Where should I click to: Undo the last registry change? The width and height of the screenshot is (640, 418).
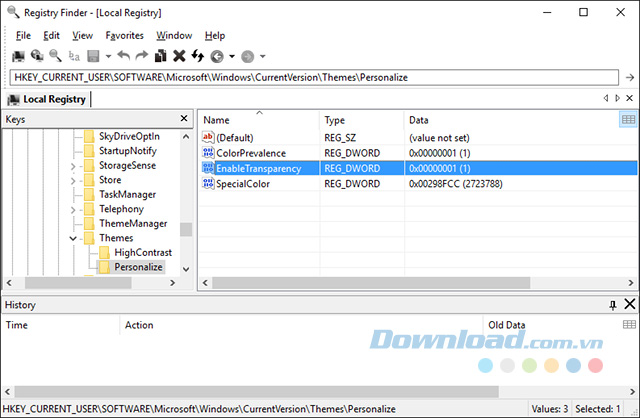tap(124, 56)
